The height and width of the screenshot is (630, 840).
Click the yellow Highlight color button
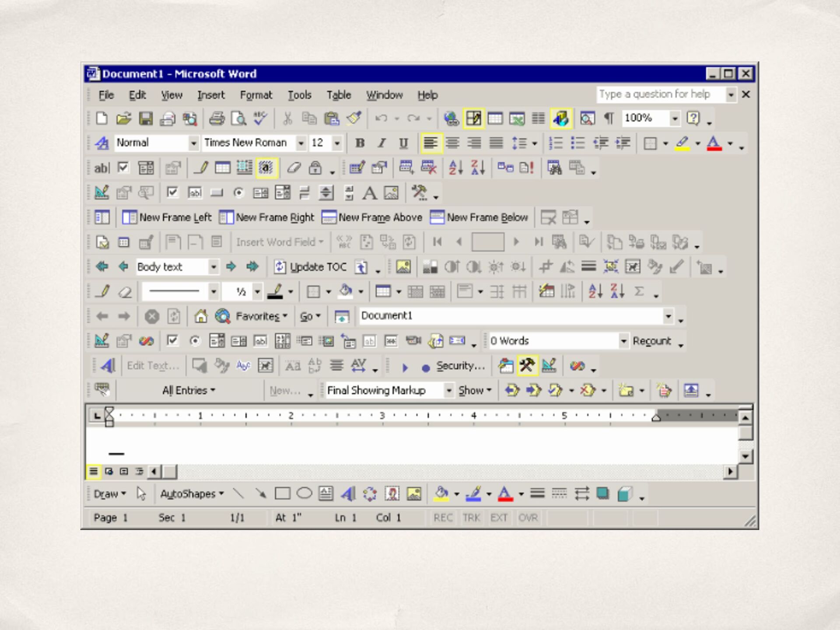(x=682, y=143)
